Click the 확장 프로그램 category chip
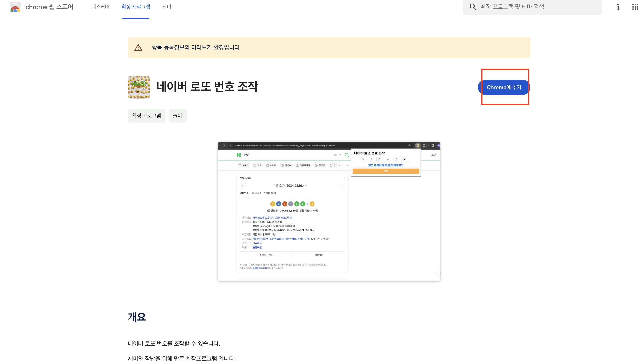Screen dimensions: 644x361 [x=146, y=115]
